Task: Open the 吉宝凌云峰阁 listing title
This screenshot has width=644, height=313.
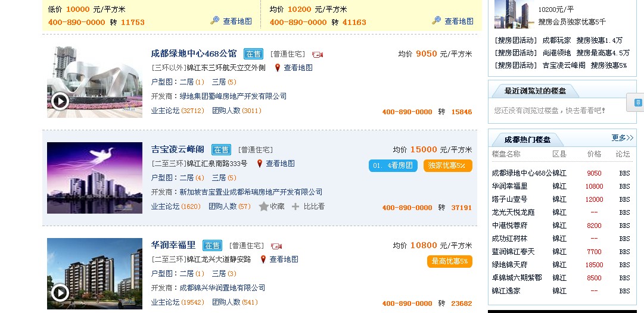Action: click(x=178, y=149)
